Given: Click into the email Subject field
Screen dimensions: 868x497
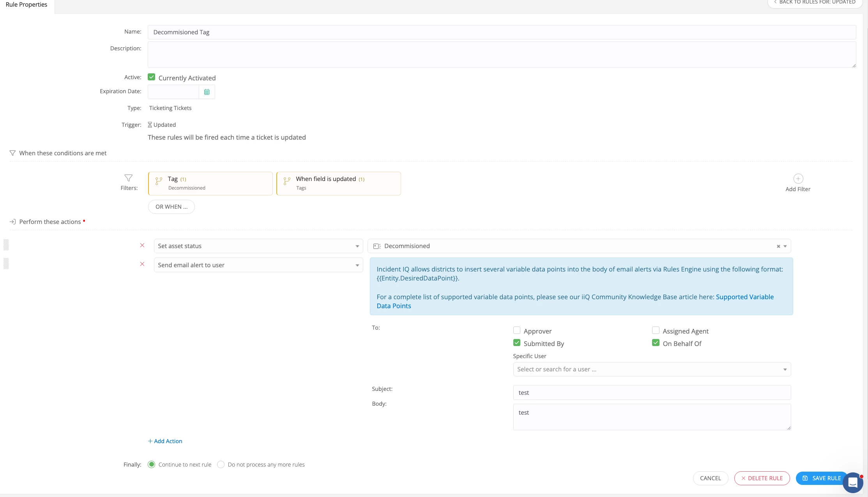Looking at the screenshot, I should (652, 392).
